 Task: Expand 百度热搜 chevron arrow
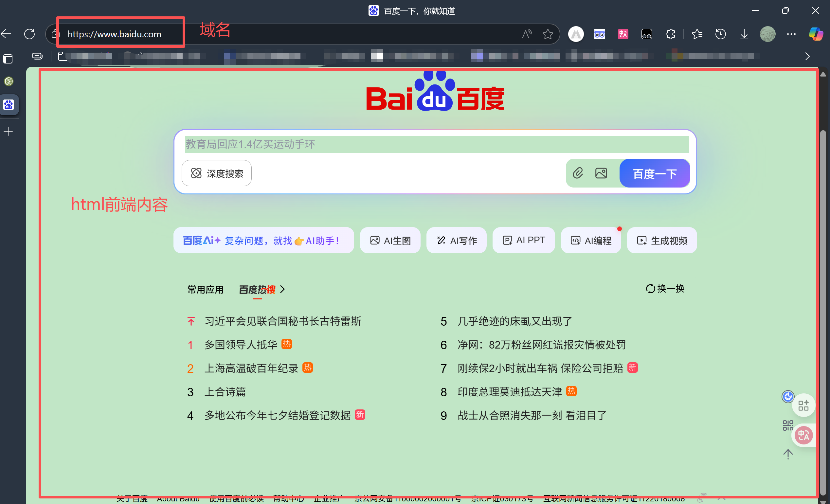click(x=283, y=289)
